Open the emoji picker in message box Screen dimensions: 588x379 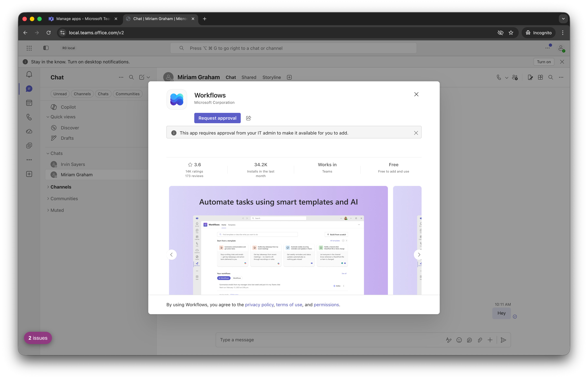[x=459, y=340]
